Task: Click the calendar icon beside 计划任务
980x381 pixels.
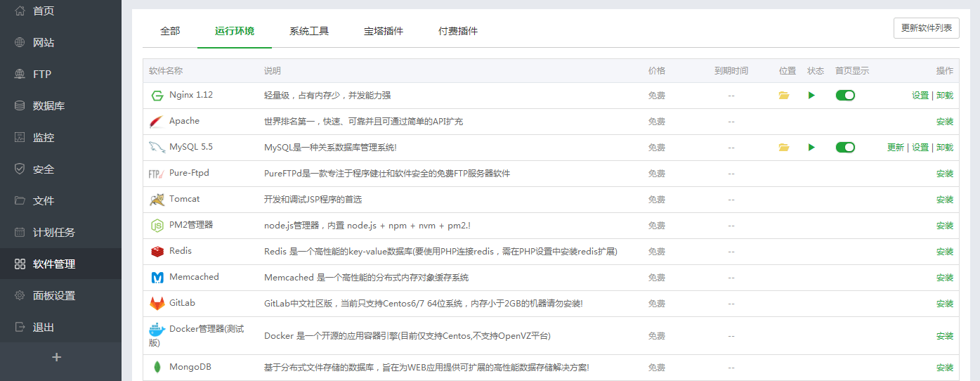Action: 20,232
